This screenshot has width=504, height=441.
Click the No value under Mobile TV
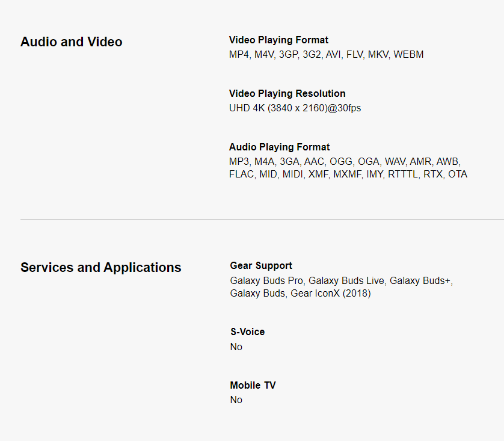click(236, 400)
